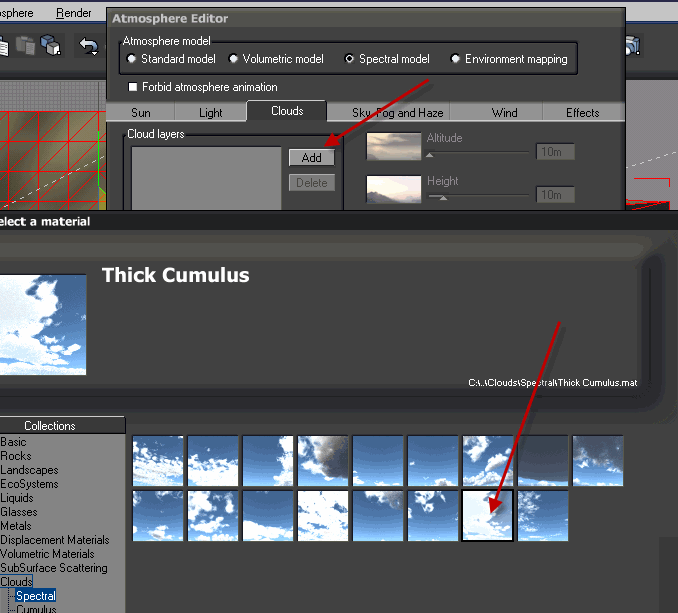Click the Undo arrow icon in main toolbar

click(89, 46)
